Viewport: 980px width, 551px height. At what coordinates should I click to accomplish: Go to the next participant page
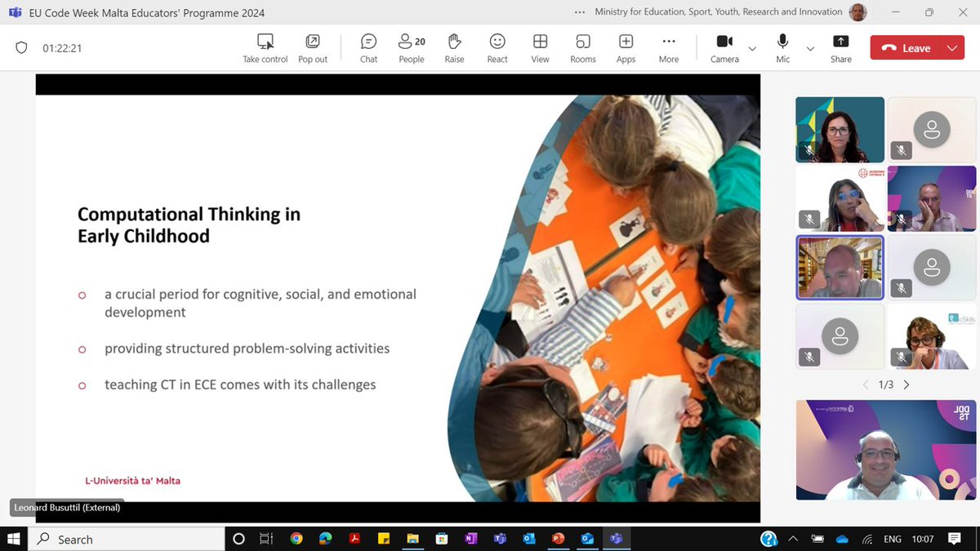click(x=906, y=384)
